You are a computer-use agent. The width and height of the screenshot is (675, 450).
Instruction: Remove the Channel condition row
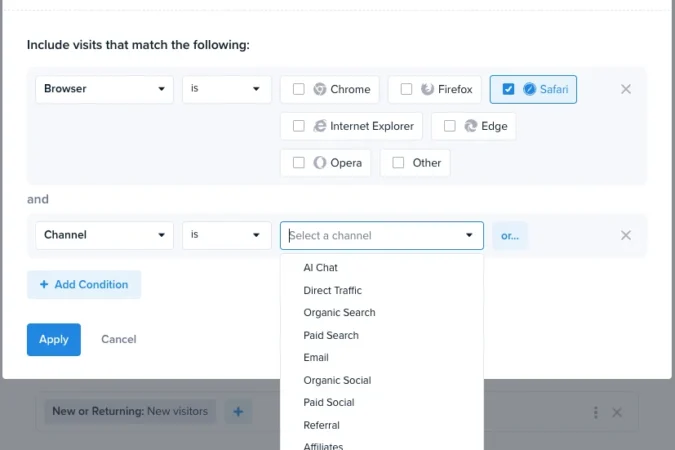coord(625,235)
